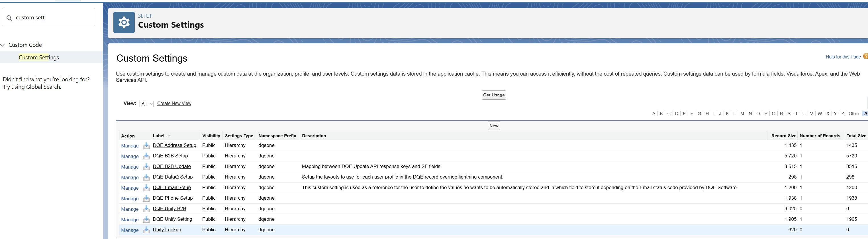Click download icon in DQE B2B Update row
Screen dimensions: 868x239
[146, 167]
